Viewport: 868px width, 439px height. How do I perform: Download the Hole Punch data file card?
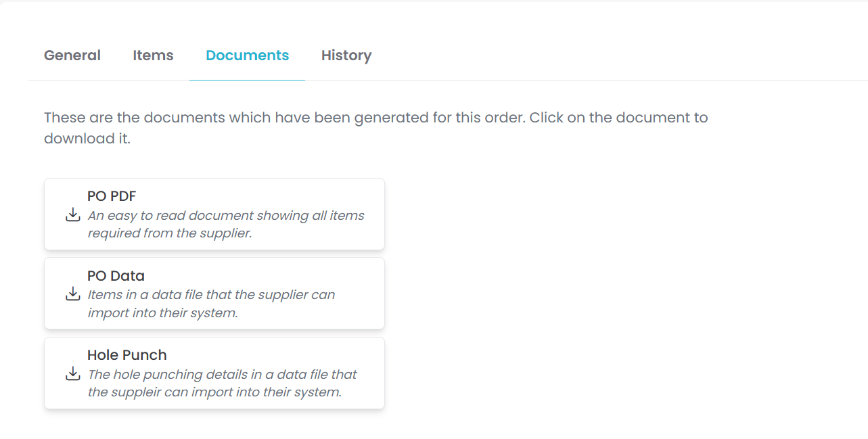(214, 373)
